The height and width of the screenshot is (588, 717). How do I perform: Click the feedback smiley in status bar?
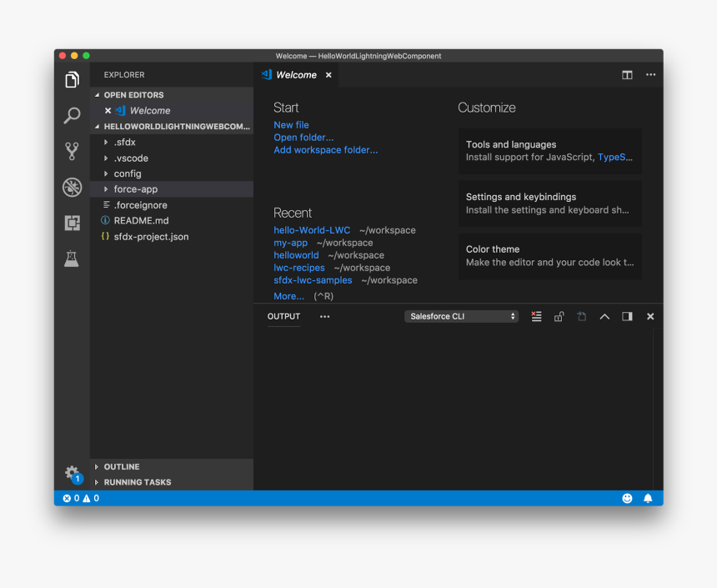pos(627,498)
